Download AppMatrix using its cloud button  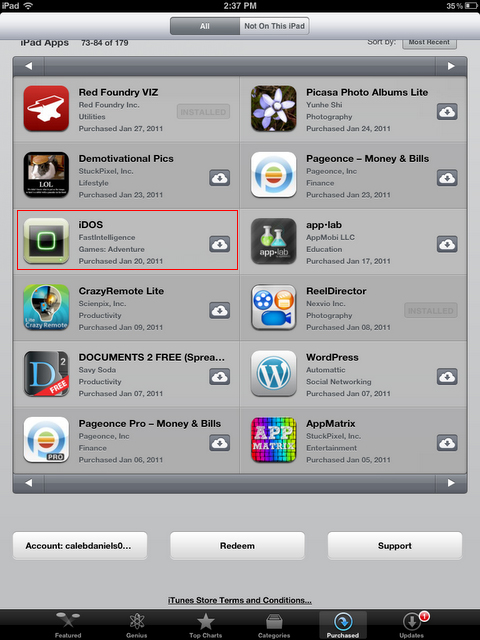point(447,443)
